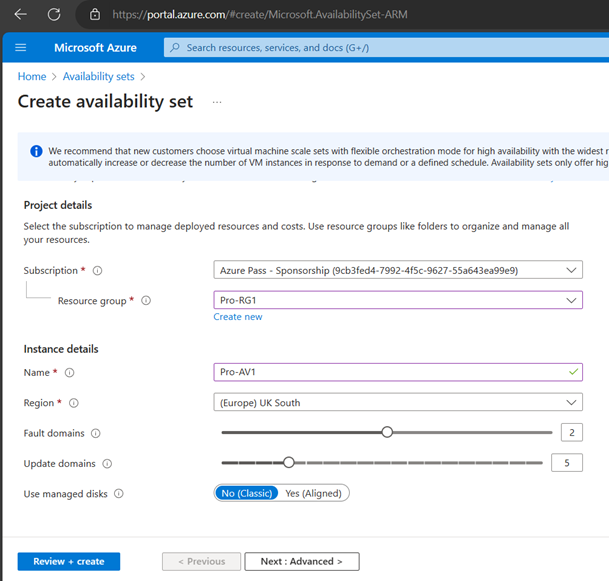Expand the Resource group dropdown

[398, 300]
